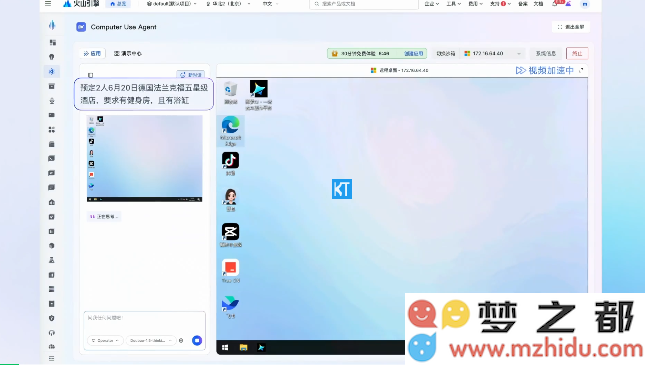Viewport: 645px width, 365px height.
Task: Open the Doubao model dropdown under the chat input
Action: tap(151, 341)
